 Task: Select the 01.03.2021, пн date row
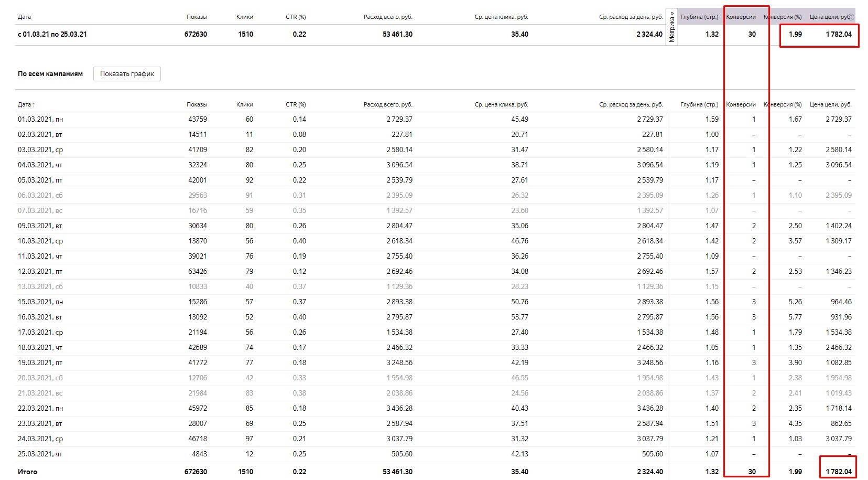coord(435,120)
